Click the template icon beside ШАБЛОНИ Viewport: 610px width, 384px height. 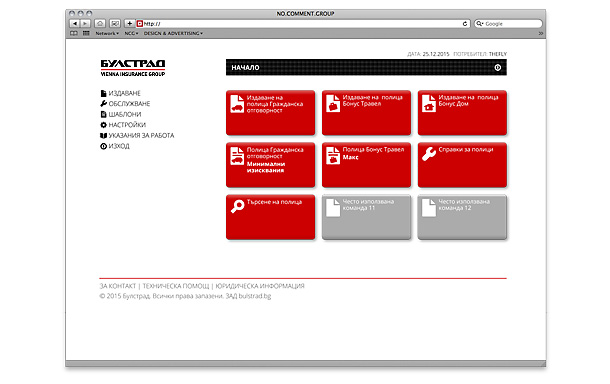(x=103, y=114)
